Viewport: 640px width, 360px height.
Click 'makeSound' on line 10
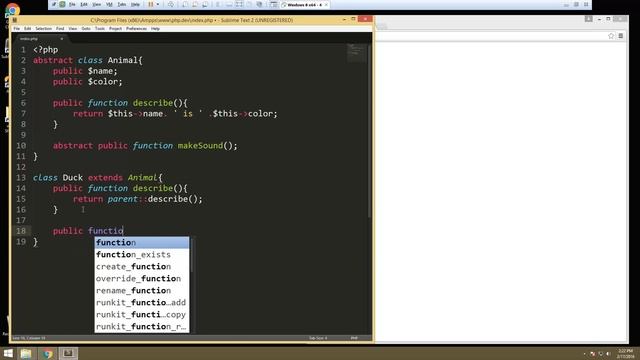tap(200, 146)
